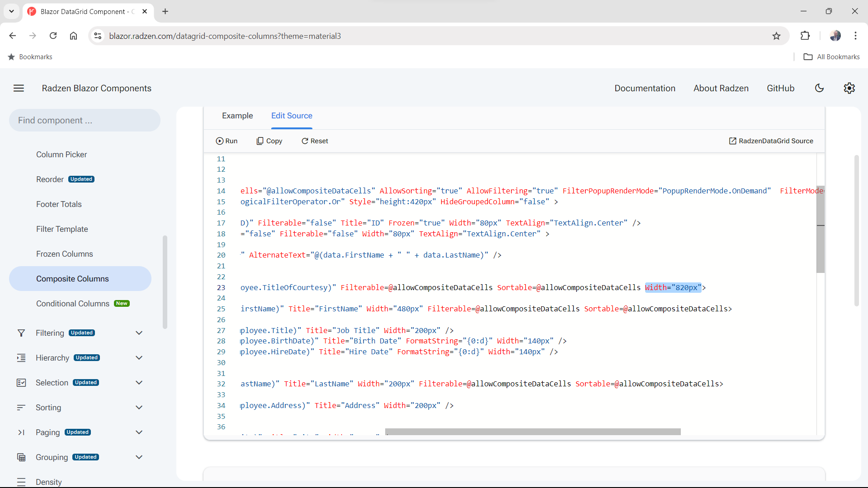The width and height of the screenshot is (868, 488).
Task: Select the Conditional Columns sidebar entry
Action: pyautogui.click(x=72, y=303)
